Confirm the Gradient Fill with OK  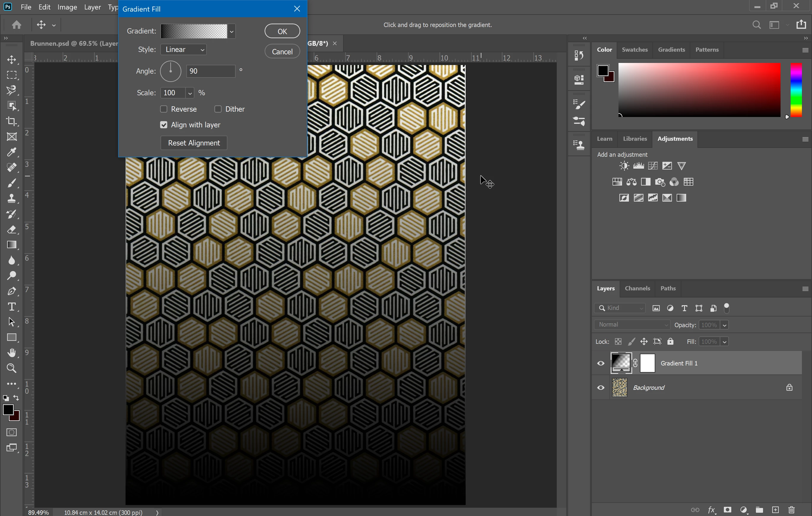pos(282,31)
